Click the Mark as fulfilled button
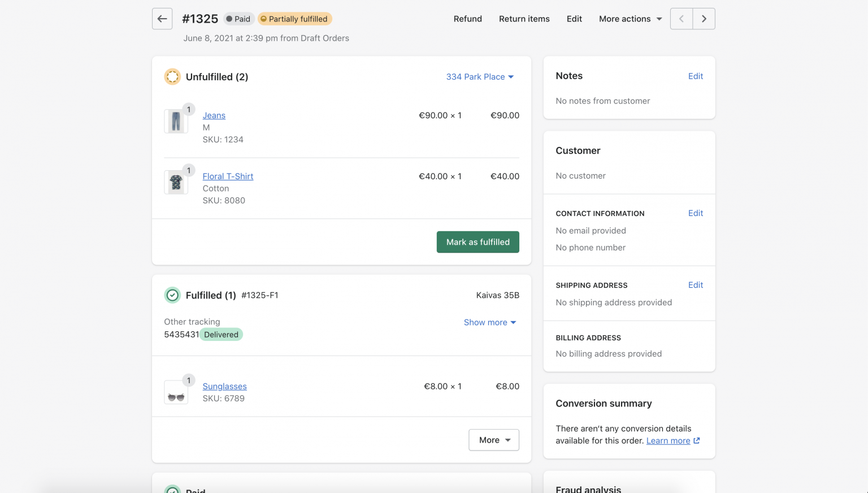 [x=478, y=242]
